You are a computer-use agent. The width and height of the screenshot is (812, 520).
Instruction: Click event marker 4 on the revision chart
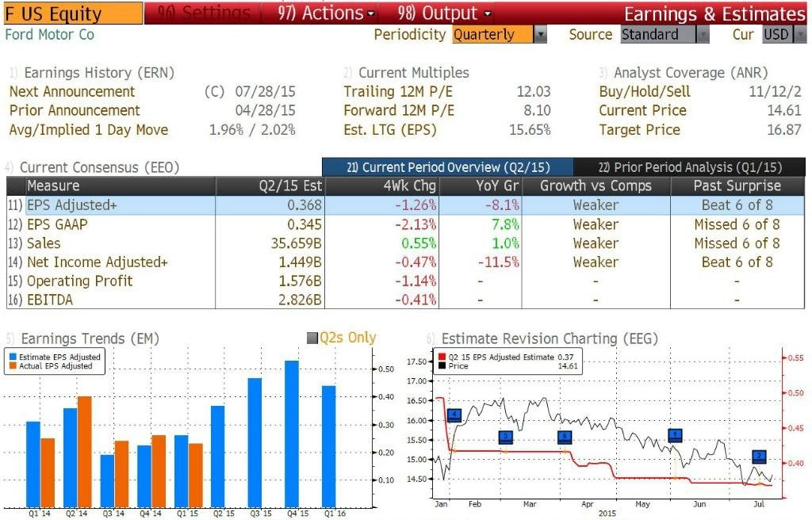[454, 415]
